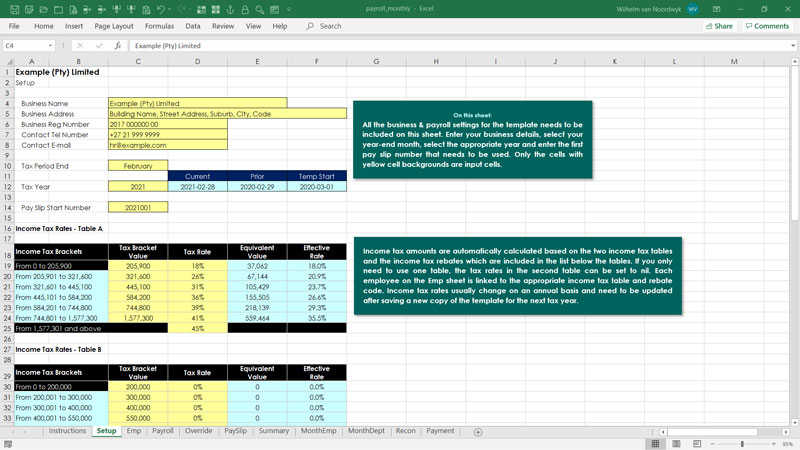The height and width of the screenshot is (450, 800).
Task: Switch to the Emp sheet tab
Action: pyautogui.click(x=134, y=431)
